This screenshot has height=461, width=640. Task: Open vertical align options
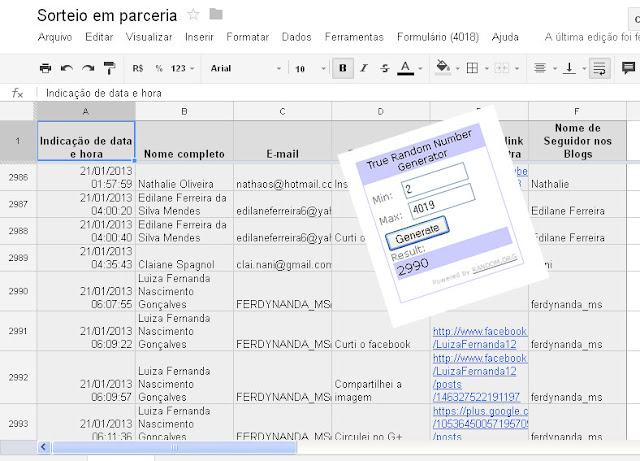pos(569,68)
